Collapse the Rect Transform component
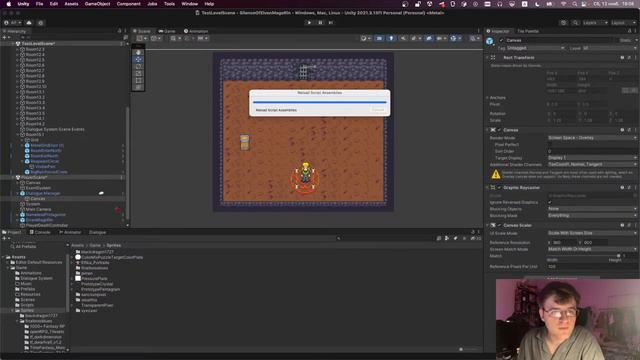This screenshot has width=640, height=360. point(487,58)
